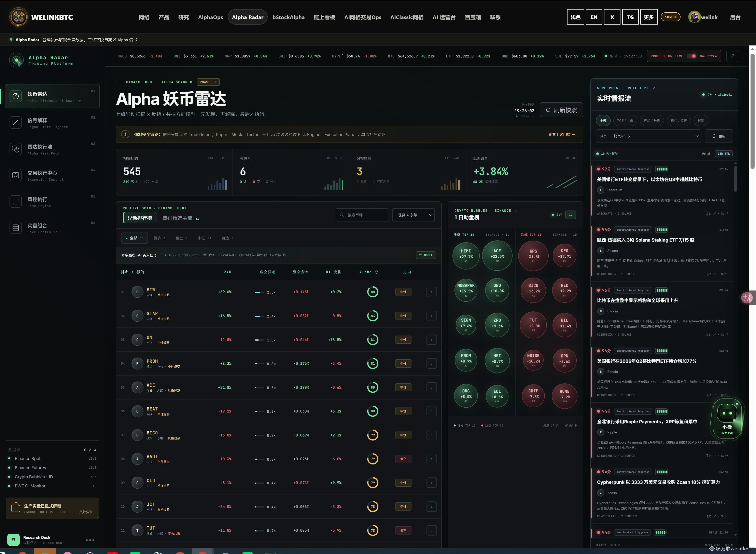Open the 信号解释 chart sidebar icon
Screen dimensions: 756x554
coord(15,123)
